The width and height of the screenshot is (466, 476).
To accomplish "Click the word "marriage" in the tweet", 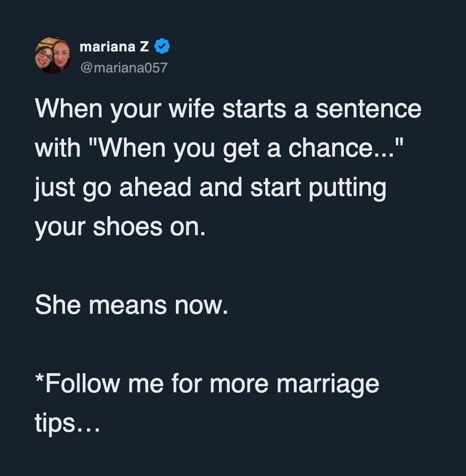I will click(328, 385).
